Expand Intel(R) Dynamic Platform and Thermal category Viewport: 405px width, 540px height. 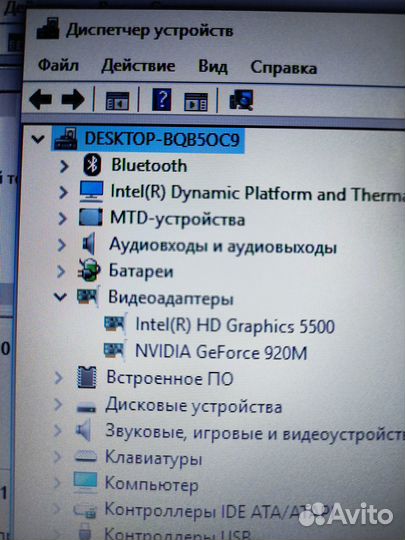[63, 193]
